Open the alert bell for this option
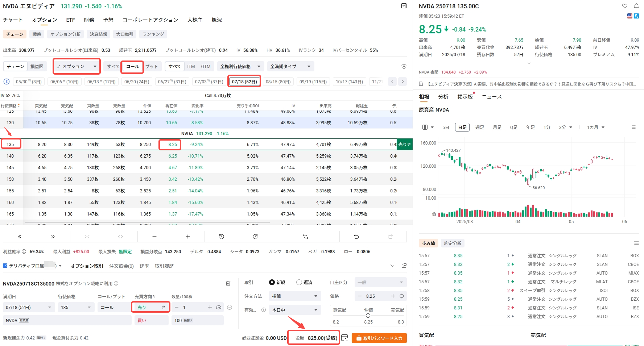644x346 pixels. point(636,6)
